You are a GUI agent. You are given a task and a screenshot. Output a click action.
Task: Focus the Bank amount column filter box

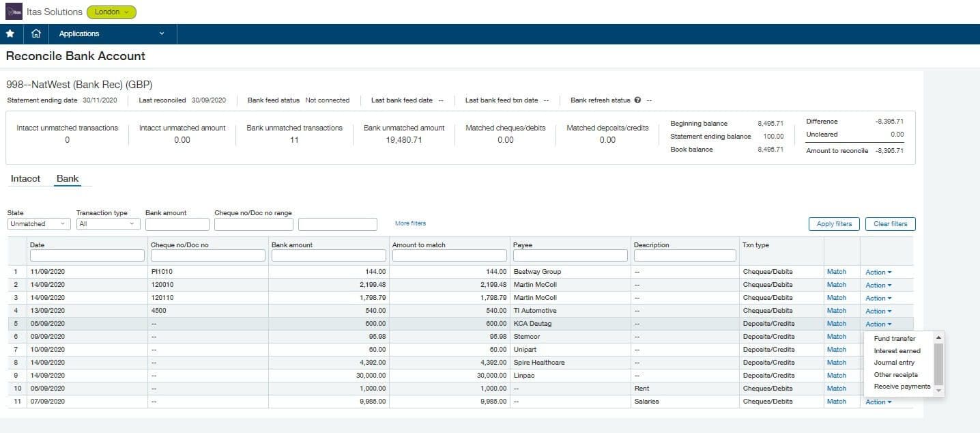tap(329, 255)
